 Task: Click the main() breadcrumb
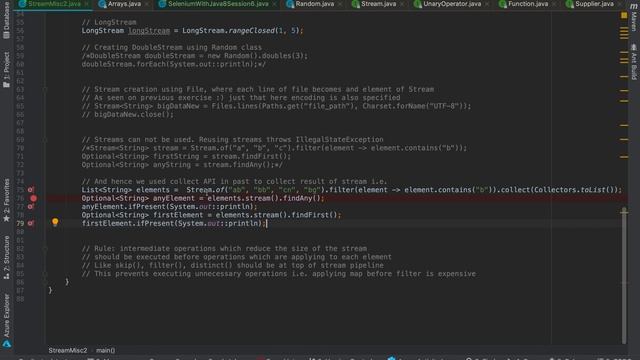[x=105, y=350]
